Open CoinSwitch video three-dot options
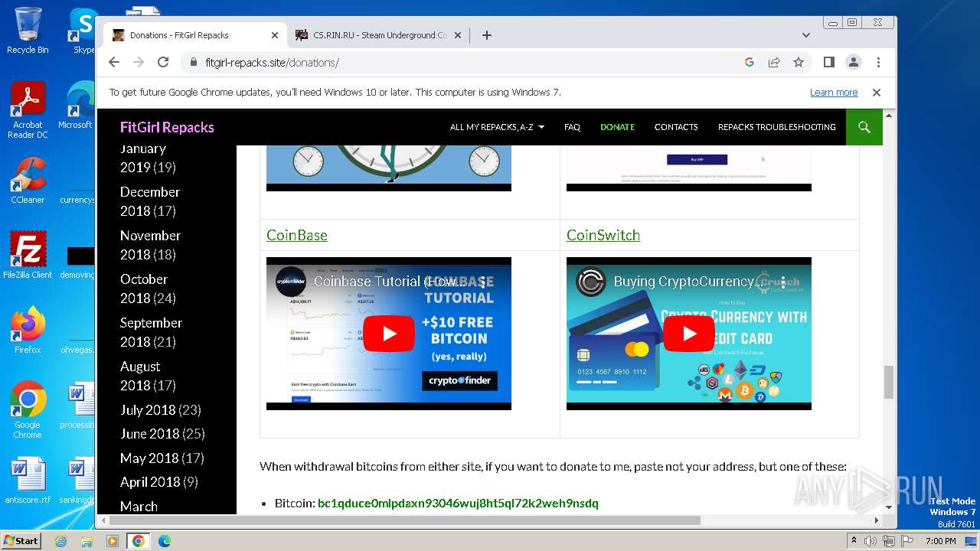Viewport: 980px width, 551px height. tap(783, 282)
